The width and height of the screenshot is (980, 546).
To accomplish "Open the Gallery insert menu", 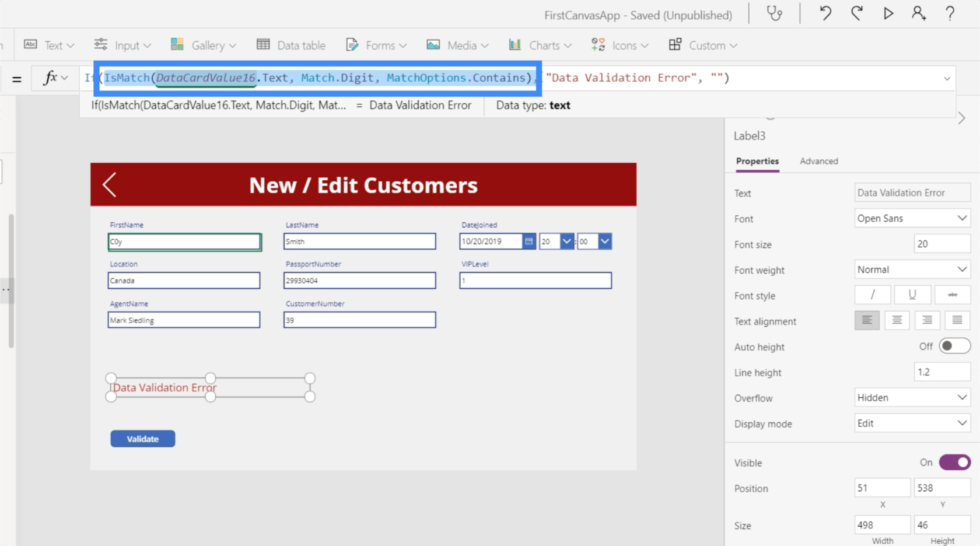I will pos(203,45).
